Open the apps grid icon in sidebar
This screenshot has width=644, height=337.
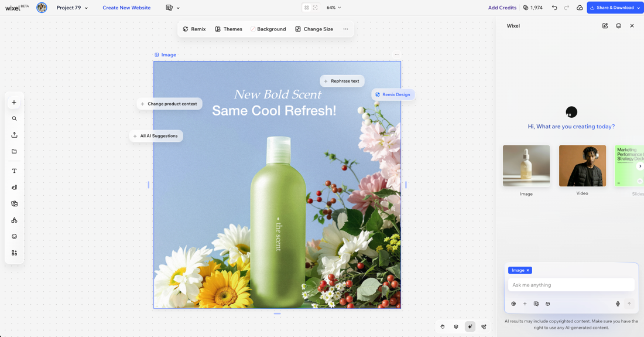click(14, 253)
